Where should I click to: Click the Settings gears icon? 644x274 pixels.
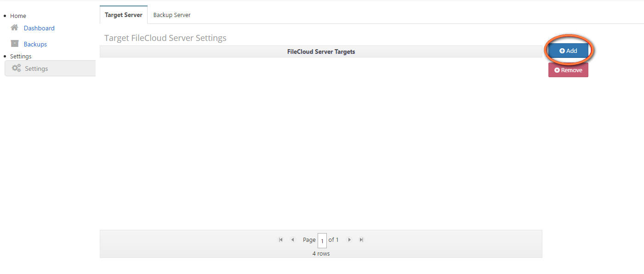point(17,68)
